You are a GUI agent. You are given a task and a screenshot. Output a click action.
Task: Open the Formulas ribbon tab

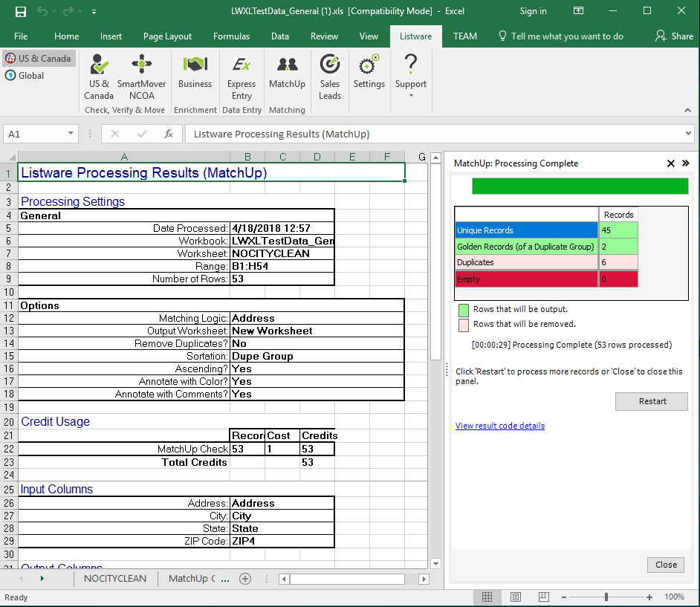click(231, 36)
